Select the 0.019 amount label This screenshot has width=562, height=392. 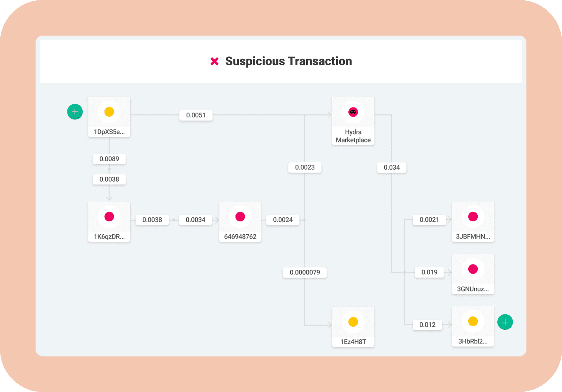(429, 272)
